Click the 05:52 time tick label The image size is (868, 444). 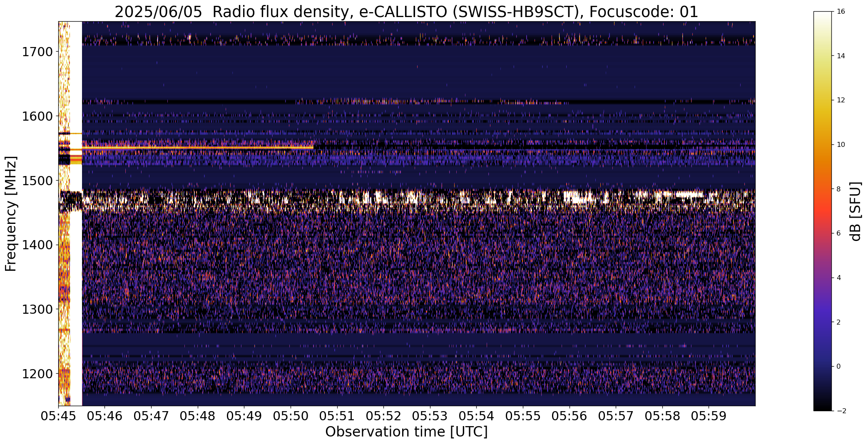coord(383,416)
